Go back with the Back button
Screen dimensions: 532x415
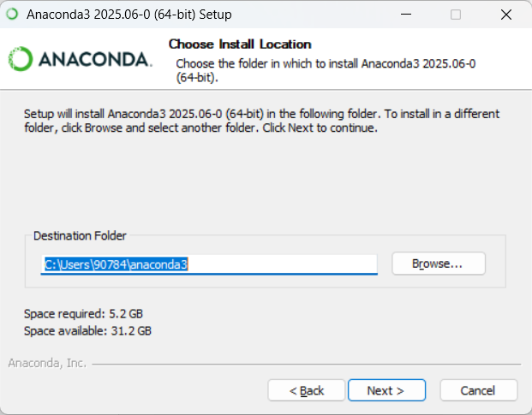click(306, 390)
